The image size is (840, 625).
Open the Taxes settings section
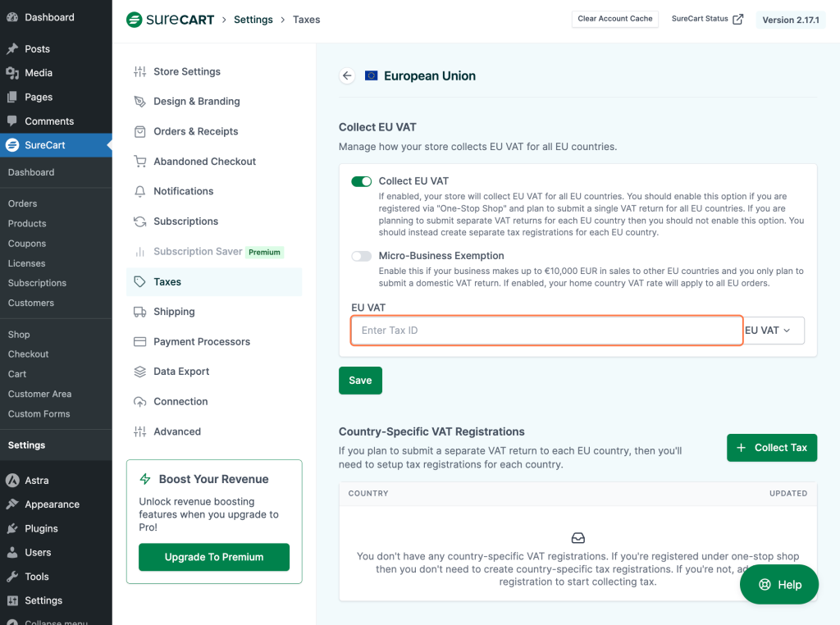click(x=167, y=281)
